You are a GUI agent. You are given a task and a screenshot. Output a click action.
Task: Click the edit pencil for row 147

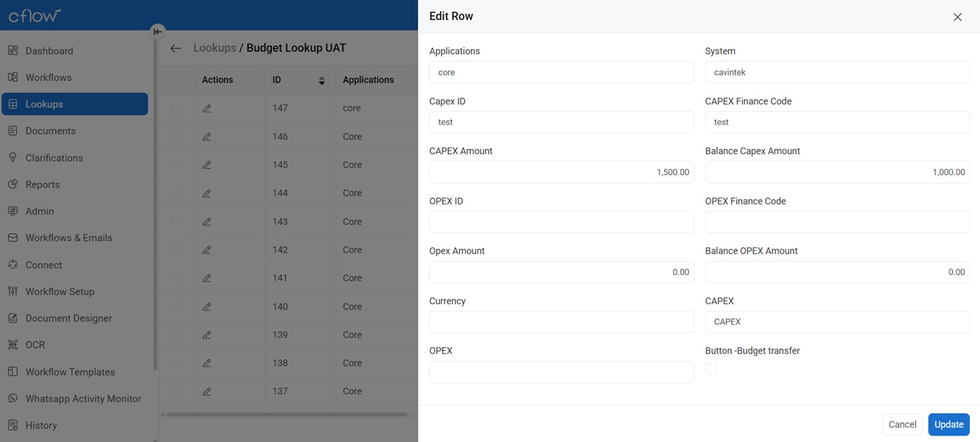pyautogui.click(x=206, y=108)
